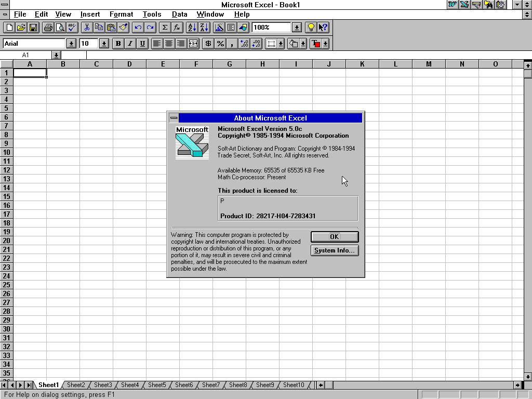532x399 pixels.
Task: Open the Borders dropdown arrow
Action: tap(280, 44)
